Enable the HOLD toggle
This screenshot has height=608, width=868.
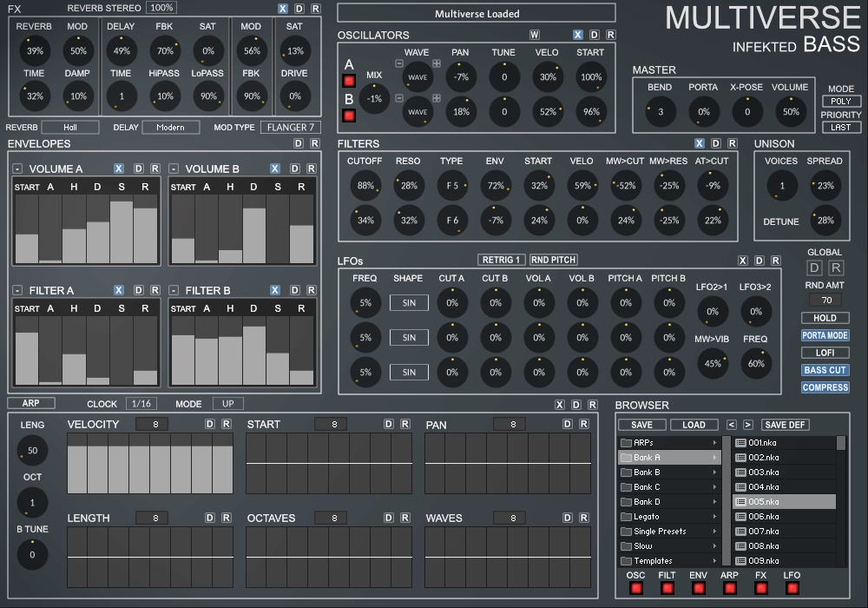tap(825, 318)
